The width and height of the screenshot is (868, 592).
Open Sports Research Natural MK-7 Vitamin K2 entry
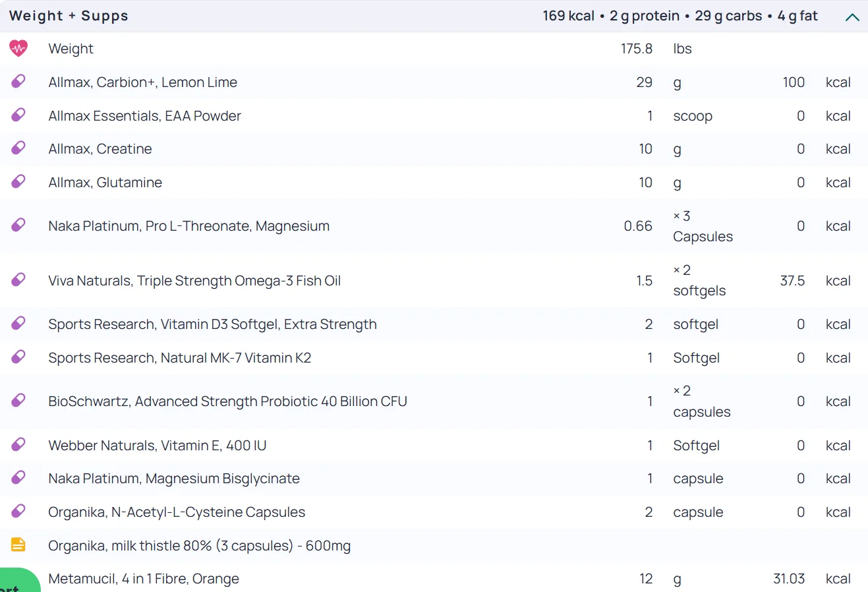click(x=179, y=358)
